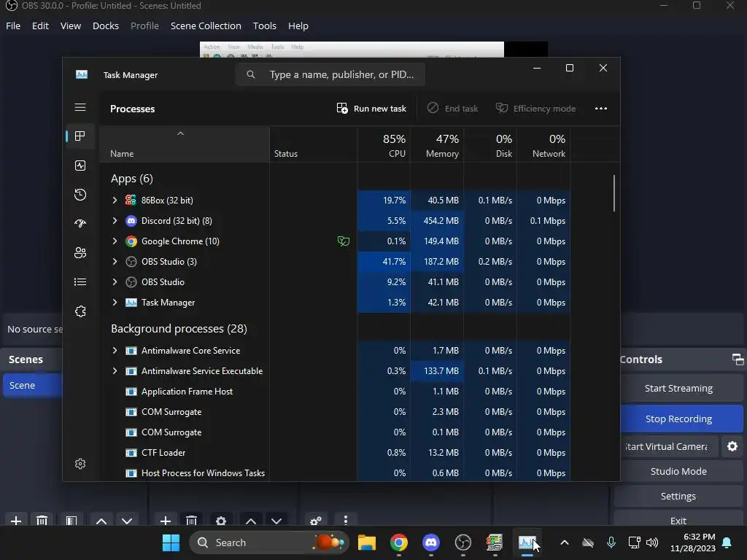The image size is (747, 560).
Task: Select Scene item in Scenes list
Action: click(32, 385)
